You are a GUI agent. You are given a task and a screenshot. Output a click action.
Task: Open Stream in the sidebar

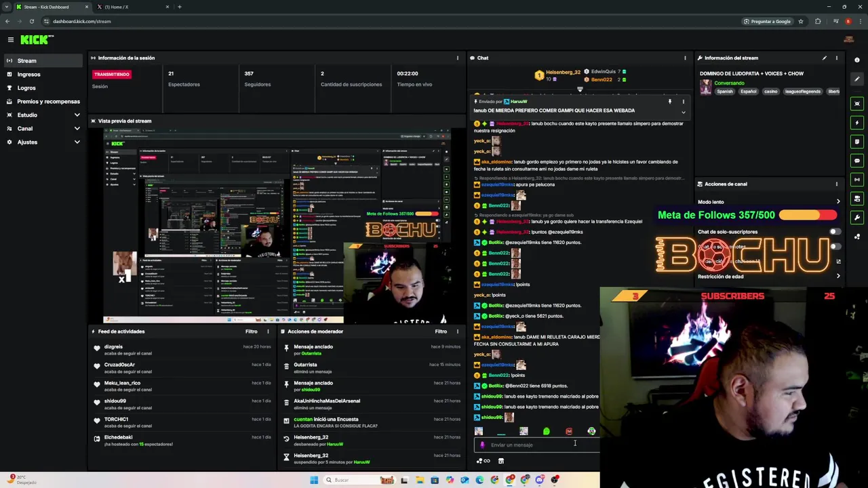[43, 61]
